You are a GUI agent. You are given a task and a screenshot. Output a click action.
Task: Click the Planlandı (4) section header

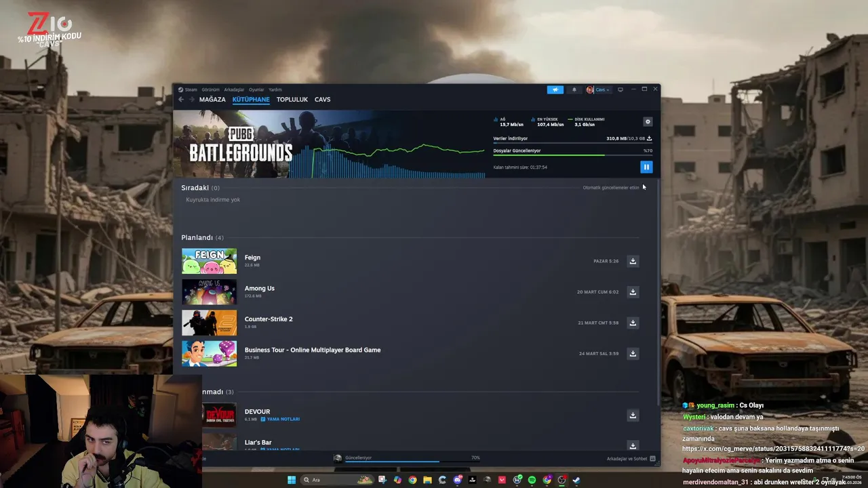tap(202, 238)
